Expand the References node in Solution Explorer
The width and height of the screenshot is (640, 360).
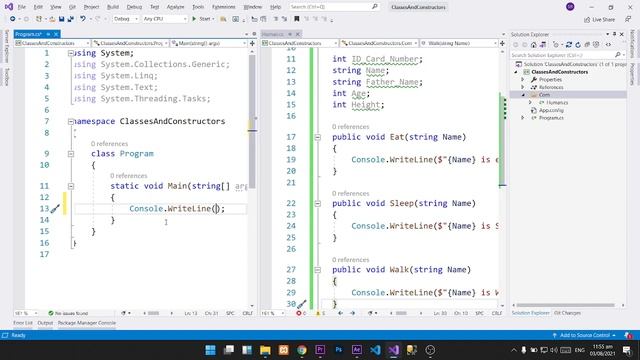pos(522,87)
